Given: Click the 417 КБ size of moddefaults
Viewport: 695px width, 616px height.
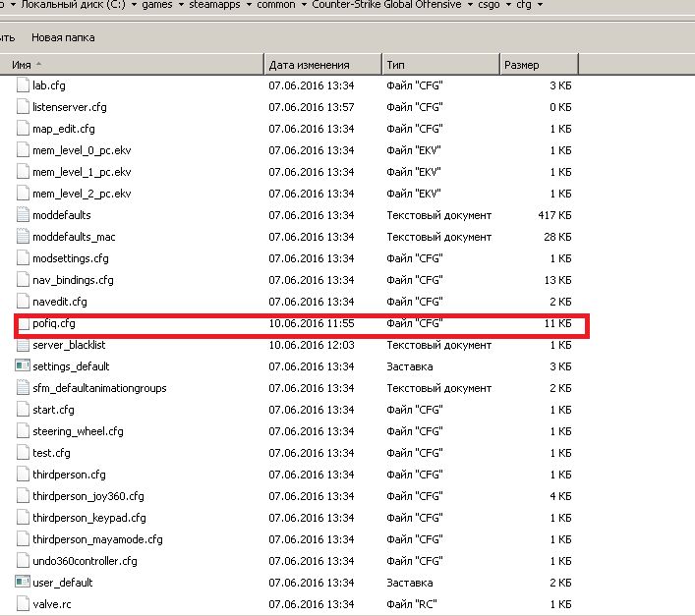Looking at the screenshot, I should click(554, 215).
